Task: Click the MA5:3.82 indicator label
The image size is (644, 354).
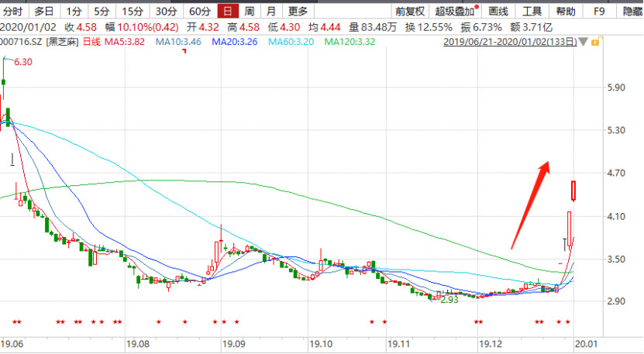Action: [125, 42]
